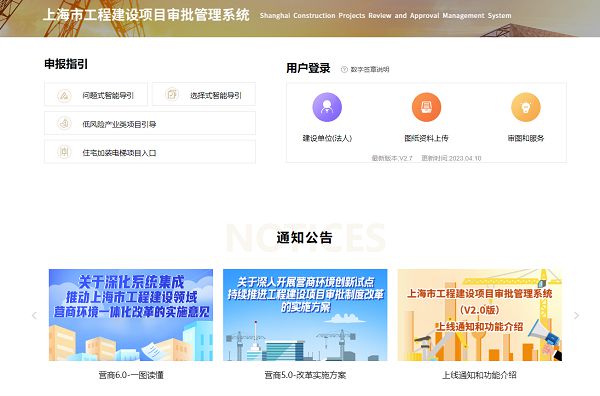The image size is (600, 396).
Task: Click the 用户登录 section heading
Action: 308,68
